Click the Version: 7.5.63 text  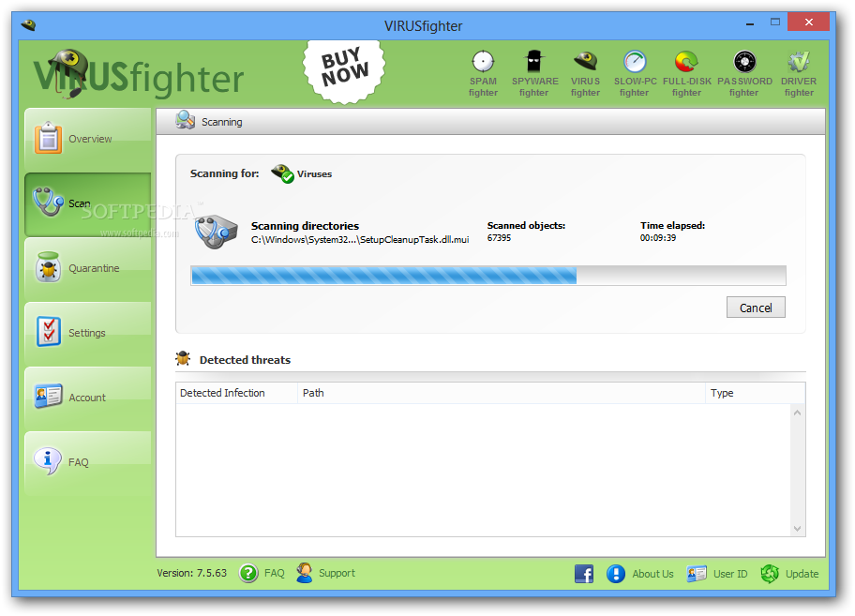(192, 573)
